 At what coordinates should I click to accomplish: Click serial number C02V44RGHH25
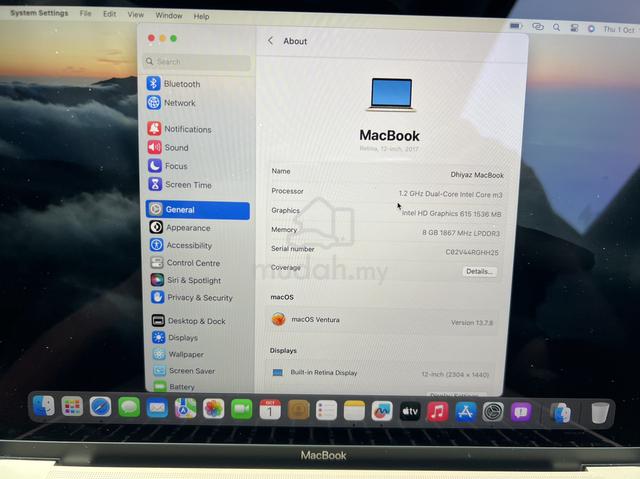[x=472, y=252]
